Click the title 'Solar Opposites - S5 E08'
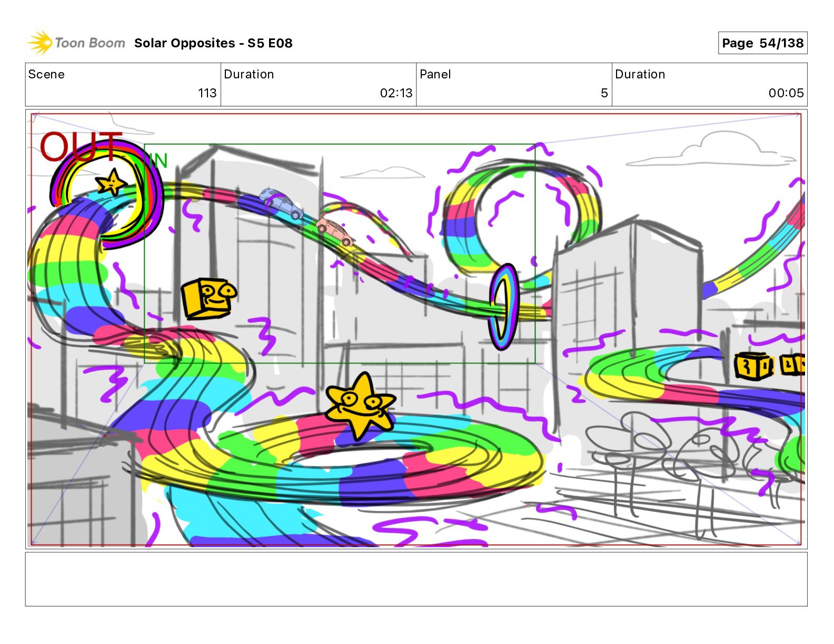Screen dimensions: 834x644 213,43
